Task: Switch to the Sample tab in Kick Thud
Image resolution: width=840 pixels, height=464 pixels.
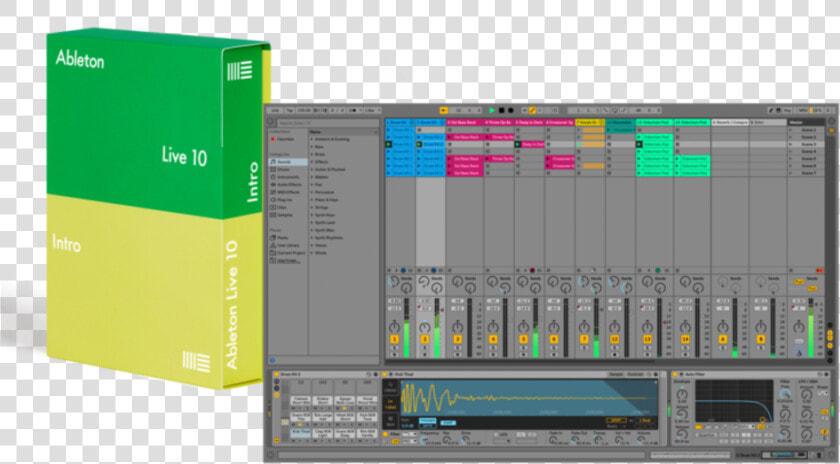Action: tap(616, 375)
